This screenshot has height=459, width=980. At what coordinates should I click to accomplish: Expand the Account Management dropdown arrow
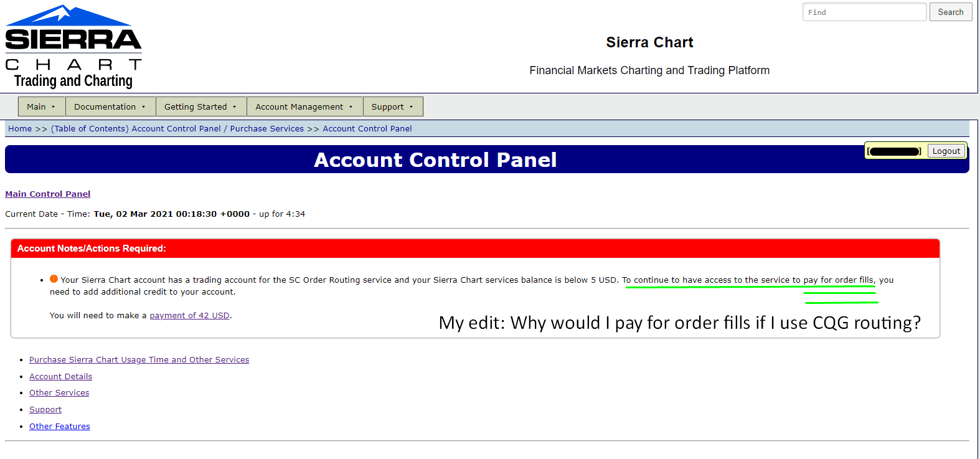pyautogui.click(x=351, y=107)
